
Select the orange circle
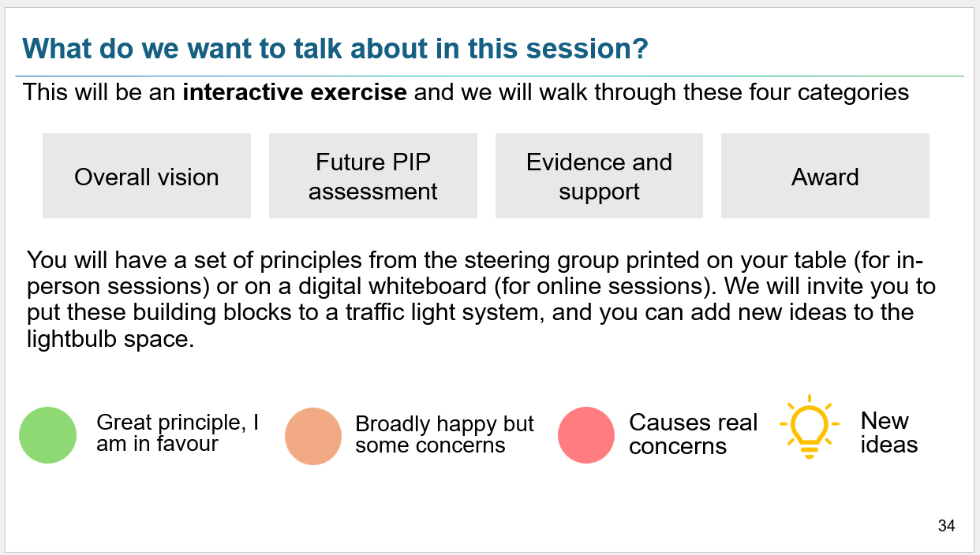tap(313, 436)
